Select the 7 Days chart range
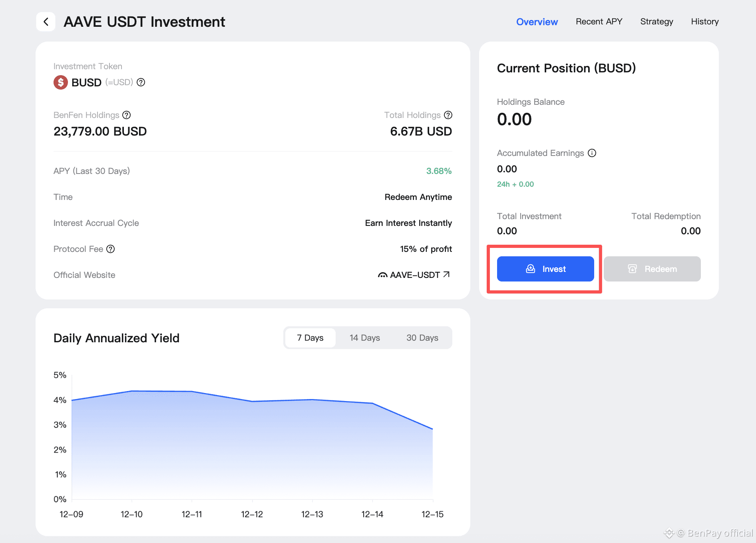The height and width of the screenshot is (543, 756). click(x=310, y=338)
